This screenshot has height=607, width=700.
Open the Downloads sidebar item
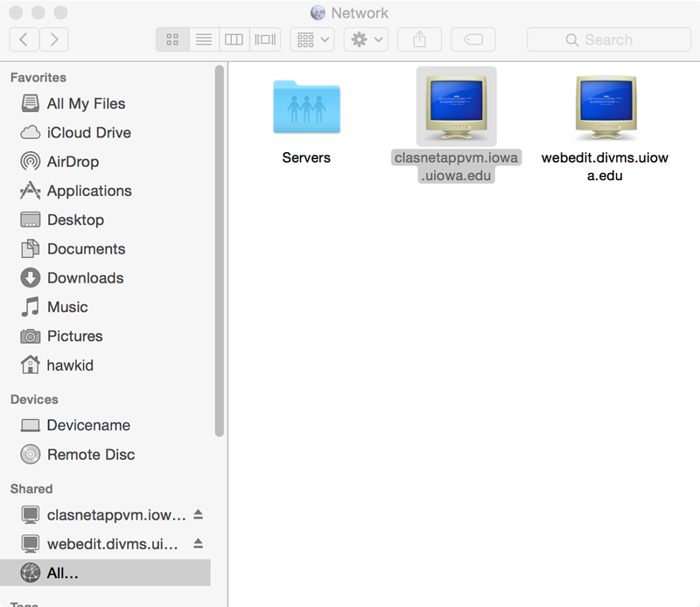tap(84, 278)
